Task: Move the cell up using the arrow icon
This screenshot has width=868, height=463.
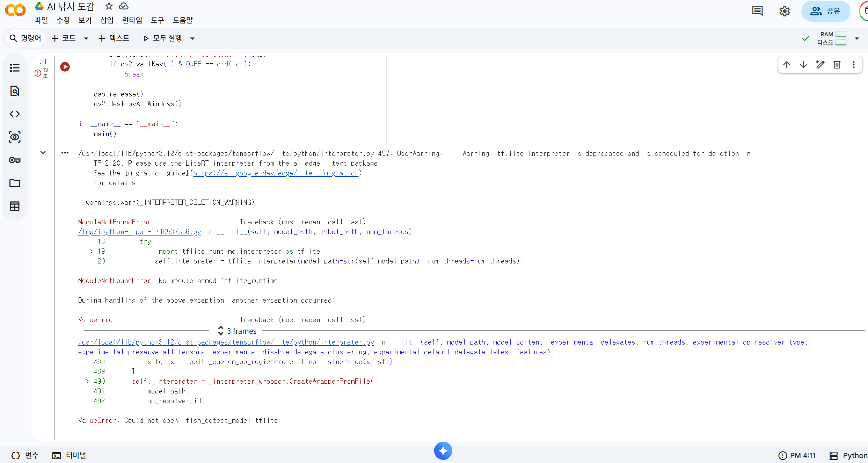Action: tap(786, 65)
